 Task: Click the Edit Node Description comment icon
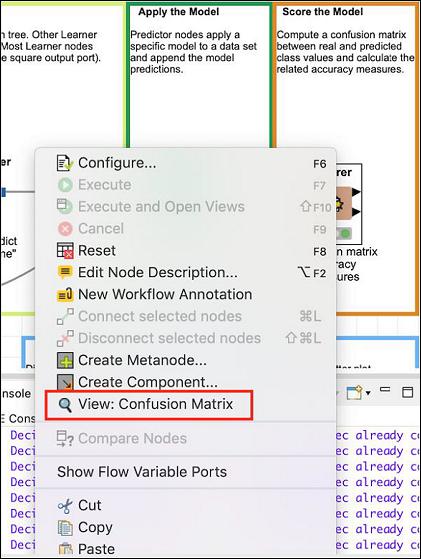65,273
